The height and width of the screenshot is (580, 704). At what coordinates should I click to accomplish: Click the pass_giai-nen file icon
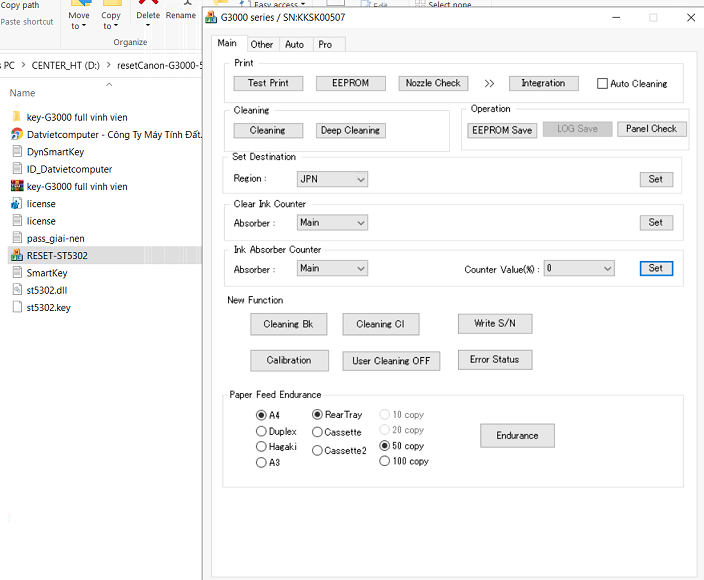click(17, 238)
